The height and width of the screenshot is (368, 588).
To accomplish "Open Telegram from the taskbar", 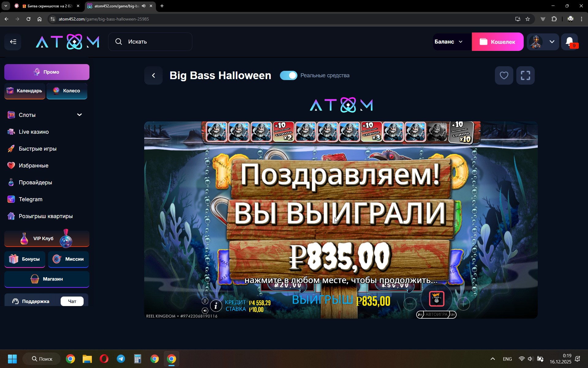I will 121,359.
